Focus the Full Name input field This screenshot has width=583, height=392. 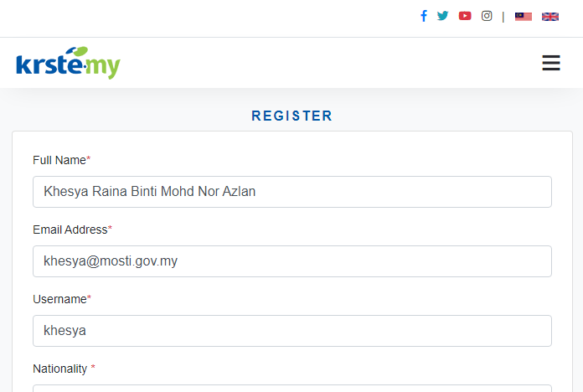[292, 192]
